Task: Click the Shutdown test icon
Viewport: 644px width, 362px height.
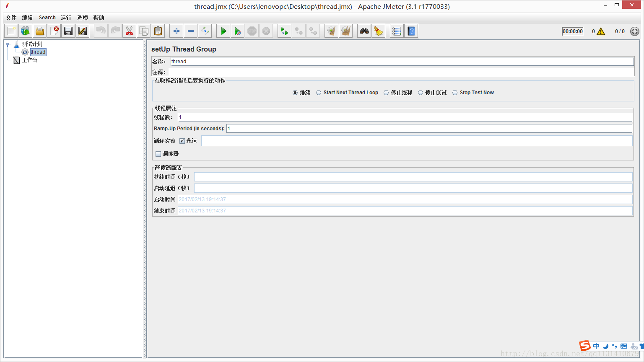Action: [266, 31]
